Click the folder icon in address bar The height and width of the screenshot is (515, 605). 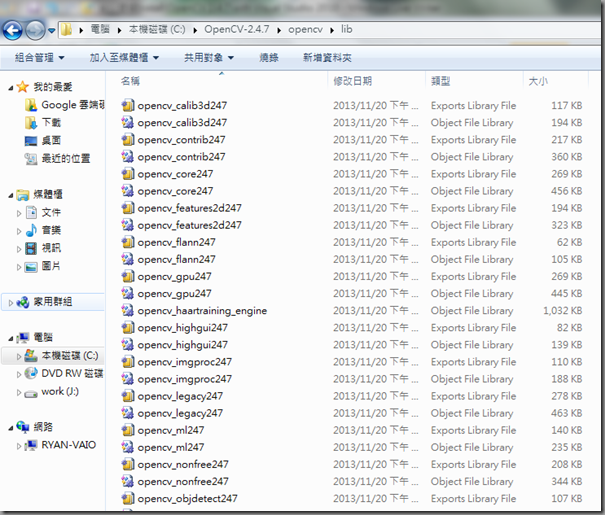point(66,29)
